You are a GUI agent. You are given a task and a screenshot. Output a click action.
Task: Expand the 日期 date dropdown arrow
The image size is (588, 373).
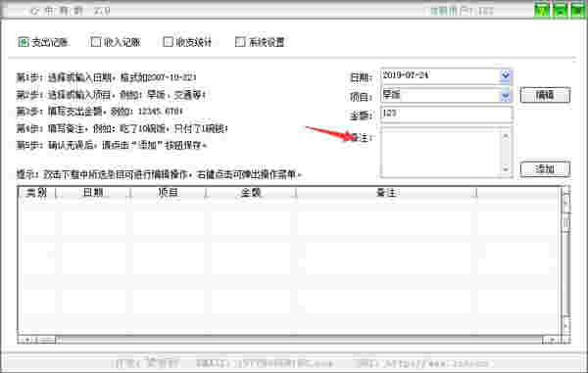pos(505,75)
